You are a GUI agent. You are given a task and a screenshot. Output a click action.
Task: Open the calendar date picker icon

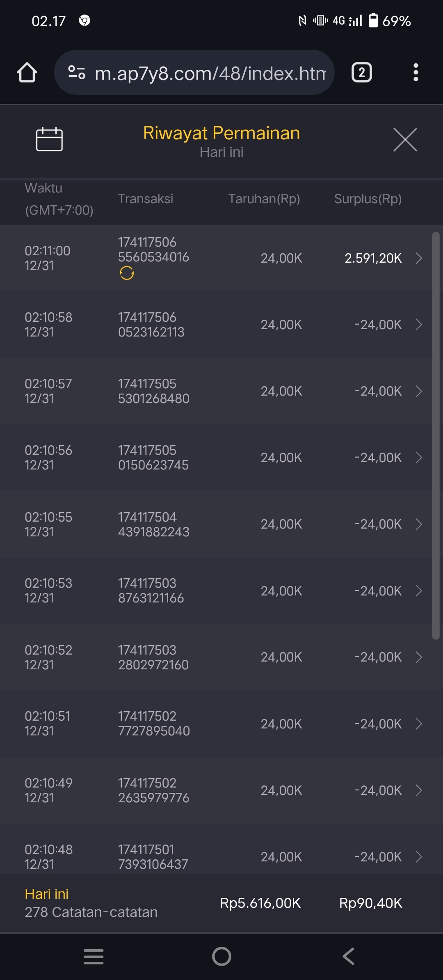(49, 140)
